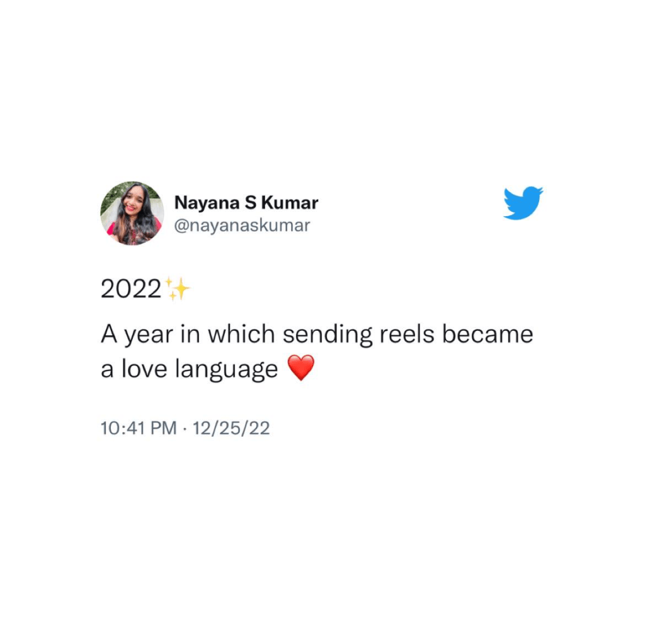Click the word 'which' in tweet
Image resolution: width=645 pixels, height=644 pixels.
point(241,334)
